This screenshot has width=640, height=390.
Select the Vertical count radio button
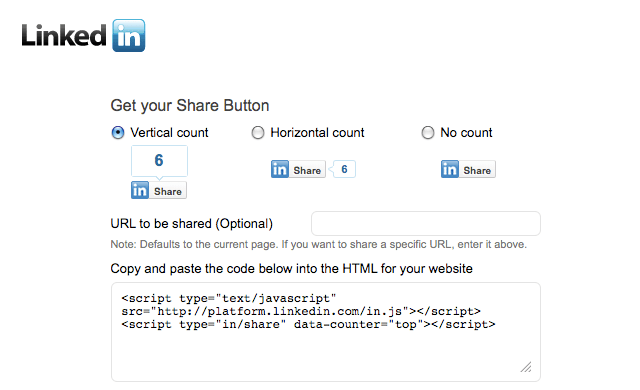coord(118,133)
